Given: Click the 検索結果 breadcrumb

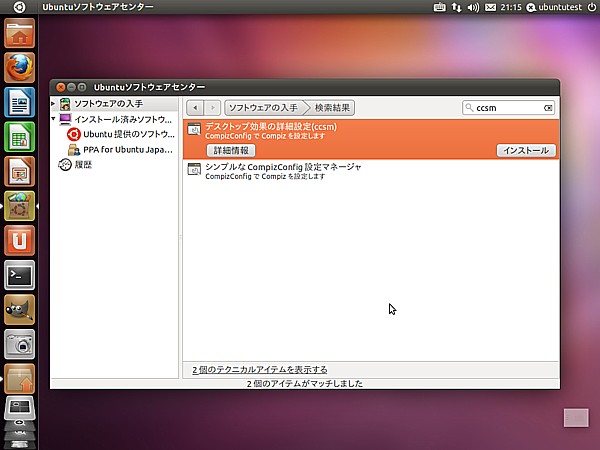Looking at the screenshot, I should click(x=332, y=108).
